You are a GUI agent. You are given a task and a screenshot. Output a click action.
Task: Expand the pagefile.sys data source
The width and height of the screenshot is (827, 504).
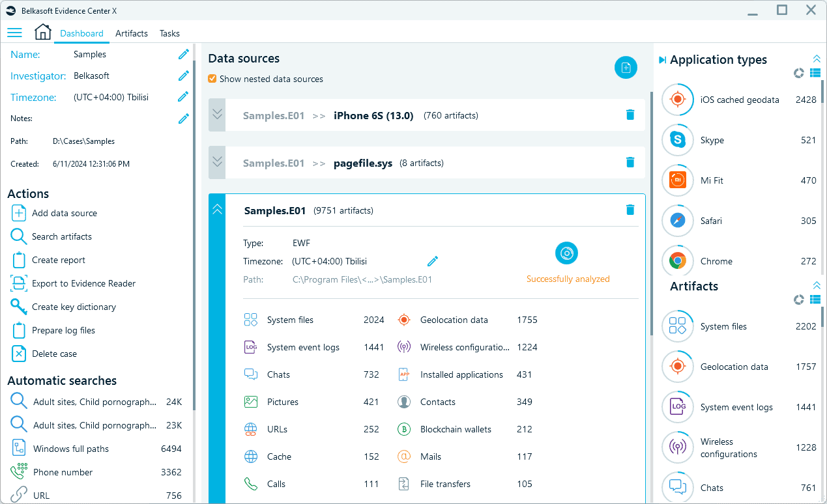[217, 163]
